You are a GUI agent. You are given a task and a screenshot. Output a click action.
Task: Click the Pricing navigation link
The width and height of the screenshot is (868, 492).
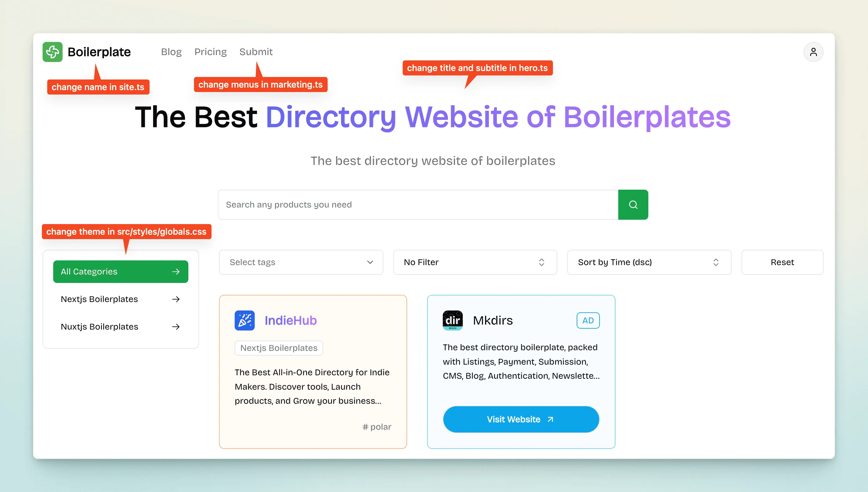click(211, 52)
